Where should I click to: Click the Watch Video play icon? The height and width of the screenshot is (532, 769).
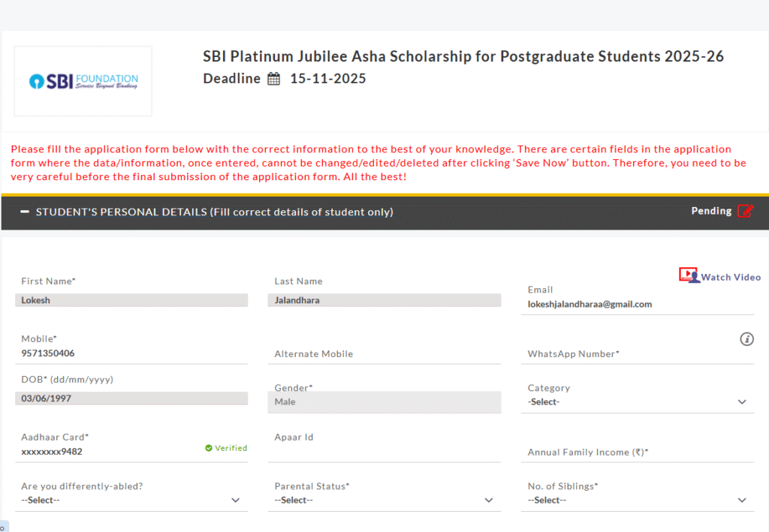tap(689, 275)
